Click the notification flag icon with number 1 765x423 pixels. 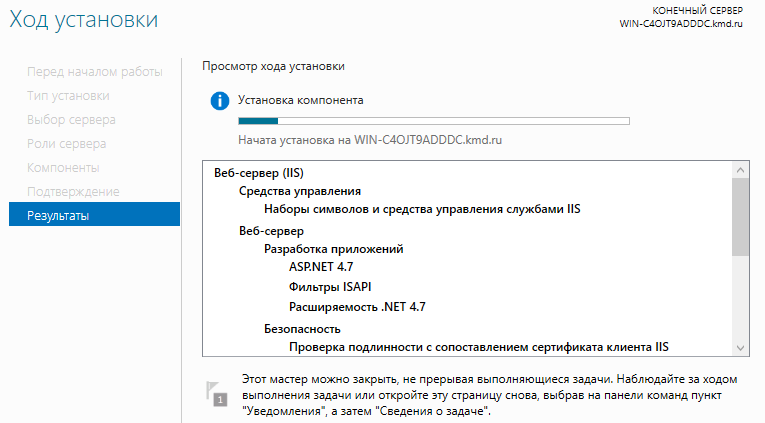point(217,393)
